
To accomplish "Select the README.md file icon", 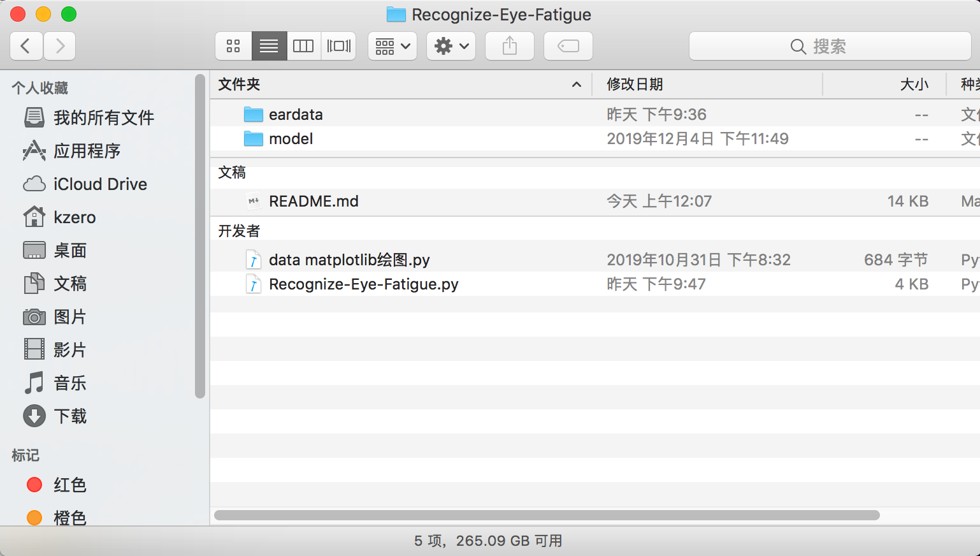I will click(253, 201).
